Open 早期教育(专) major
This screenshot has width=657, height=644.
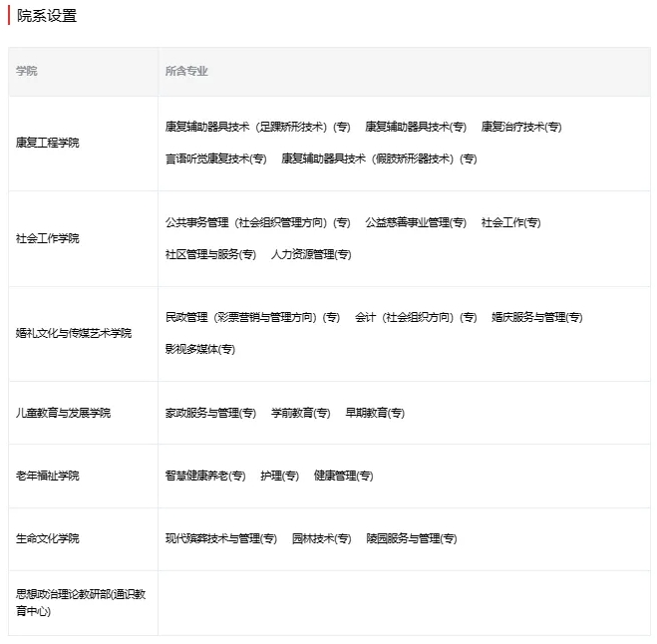(x=375, y=413)
